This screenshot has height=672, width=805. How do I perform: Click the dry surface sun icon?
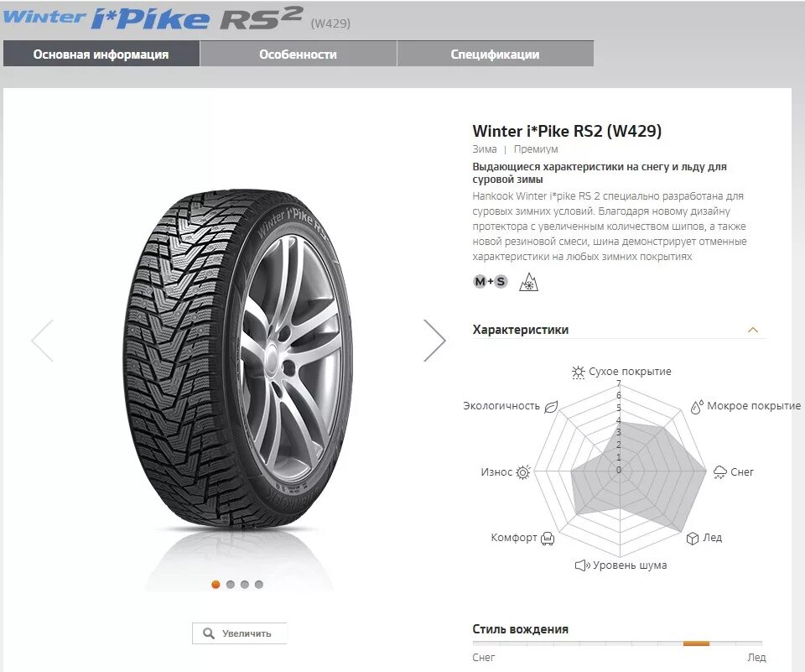tap(578, 372)
